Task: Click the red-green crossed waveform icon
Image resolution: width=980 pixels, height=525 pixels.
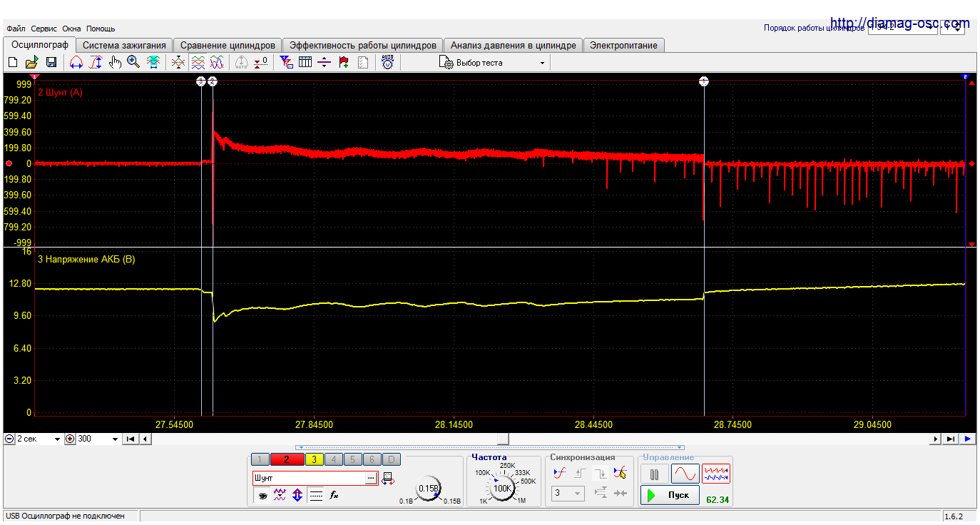Action: click(x=179, y=63)
